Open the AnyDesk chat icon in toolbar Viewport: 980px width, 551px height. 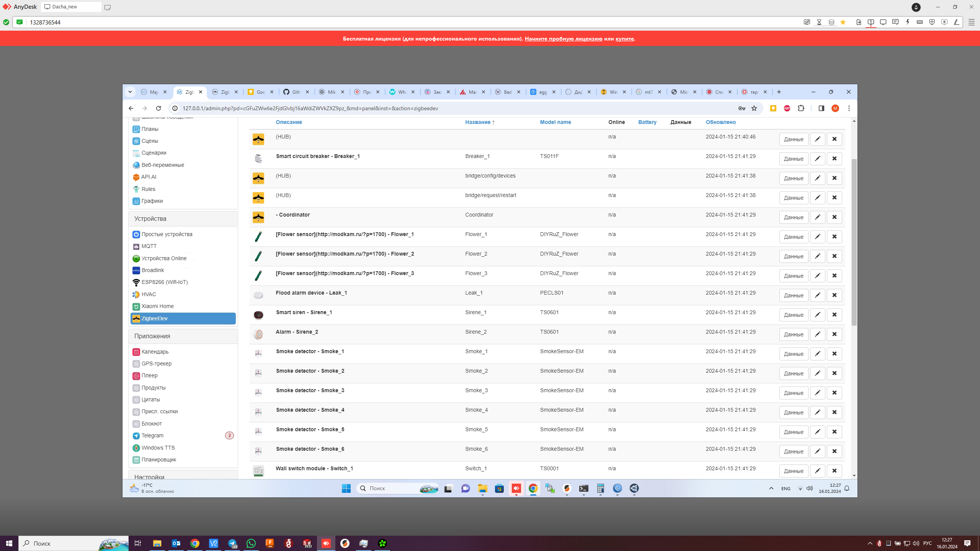[895, 22]
